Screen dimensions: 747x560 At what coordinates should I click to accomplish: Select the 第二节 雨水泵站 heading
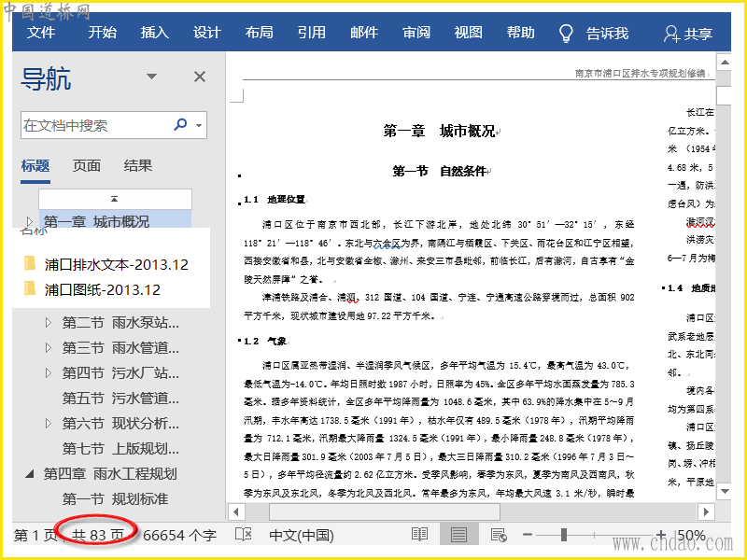[x=120, y=323]
